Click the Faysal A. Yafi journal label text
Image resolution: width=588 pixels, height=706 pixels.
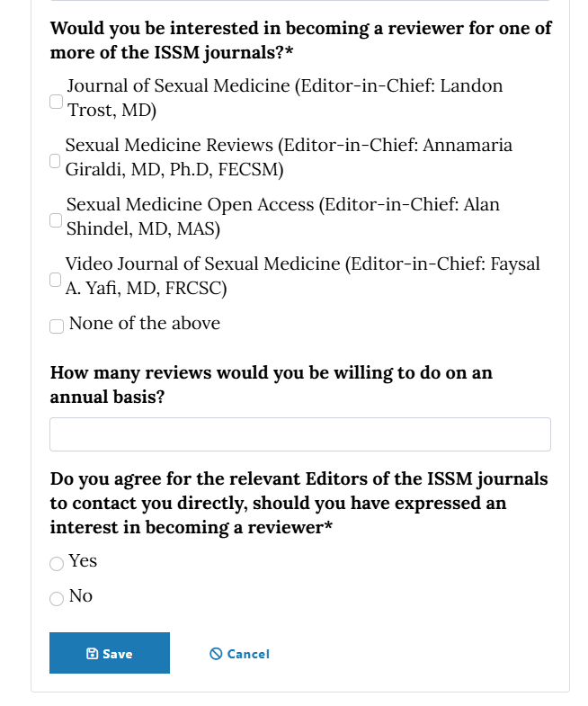click(x=302, y=276)
